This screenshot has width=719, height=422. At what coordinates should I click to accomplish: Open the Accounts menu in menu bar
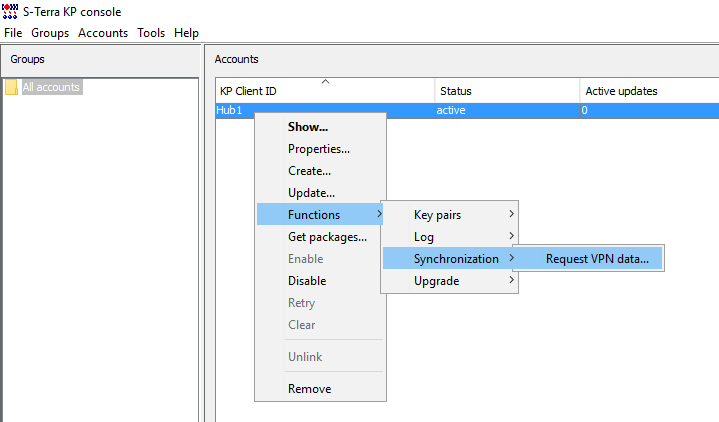[x=103, y=33]
